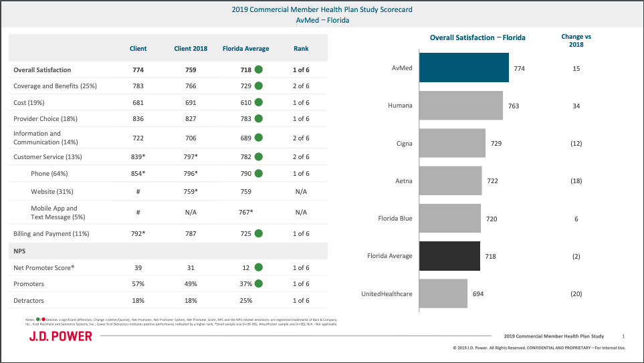644x363 pixels.
Task: Click the Coverage and Benefits (25%) label
Action: 55,86
